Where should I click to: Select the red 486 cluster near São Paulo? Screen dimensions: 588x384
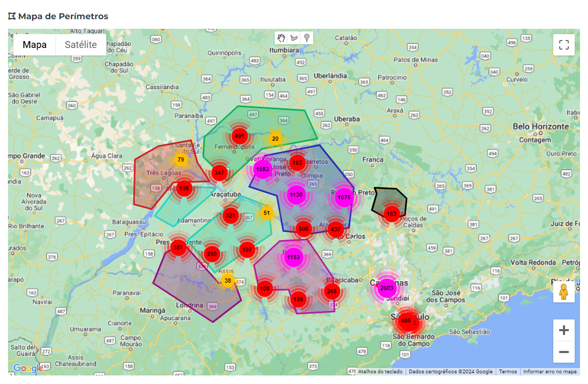pyautogui.click(x=406, y=321)
